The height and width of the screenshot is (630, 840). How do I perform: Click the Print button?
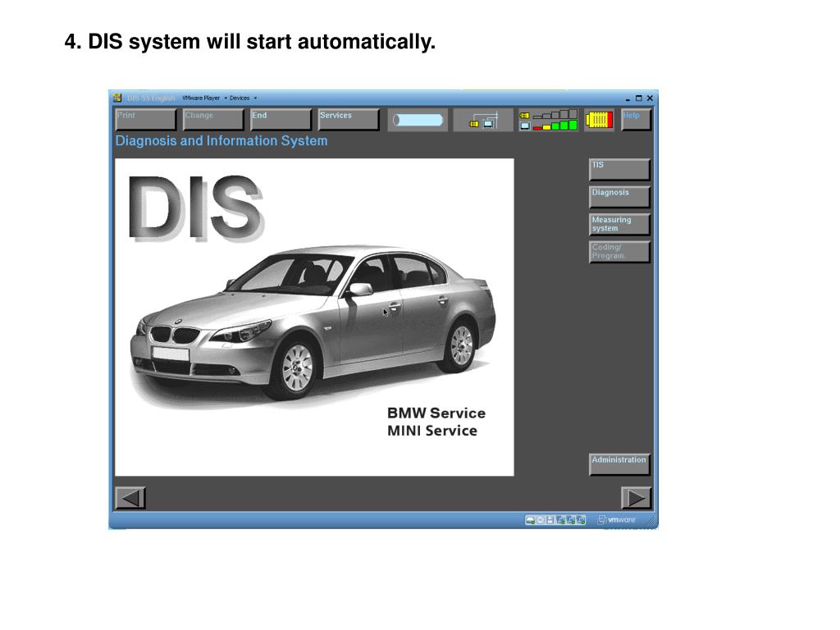click(146, 120)
